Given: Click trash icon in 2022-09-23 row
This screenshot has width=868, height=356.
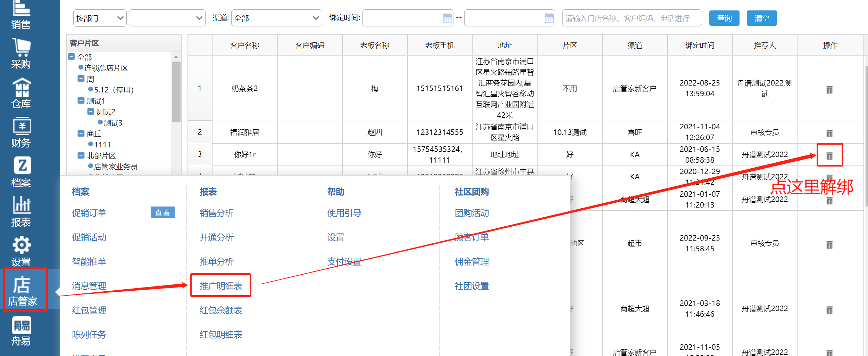Looking at the screenshot, I should point(829,245).
